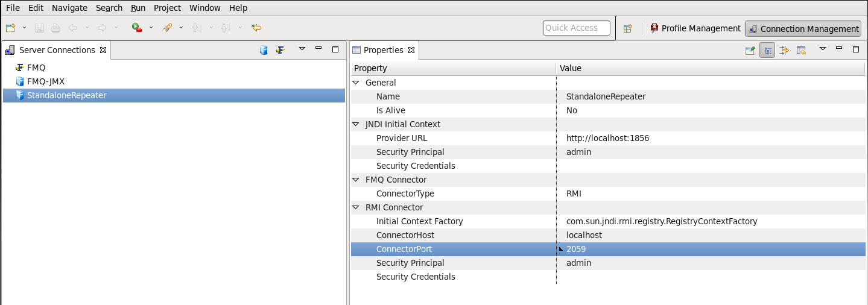Image resolution: width=868 pixels, height=305 pixels.
Task: Click the Restore Default Value icon
Action: (x=801, y=51)
